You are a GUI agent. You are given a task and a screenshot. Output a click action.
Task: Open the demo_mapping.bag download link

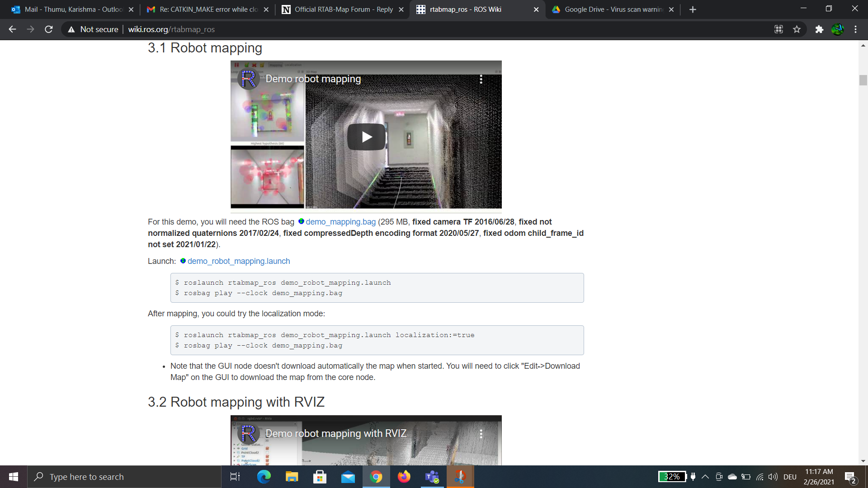(340, 222)
